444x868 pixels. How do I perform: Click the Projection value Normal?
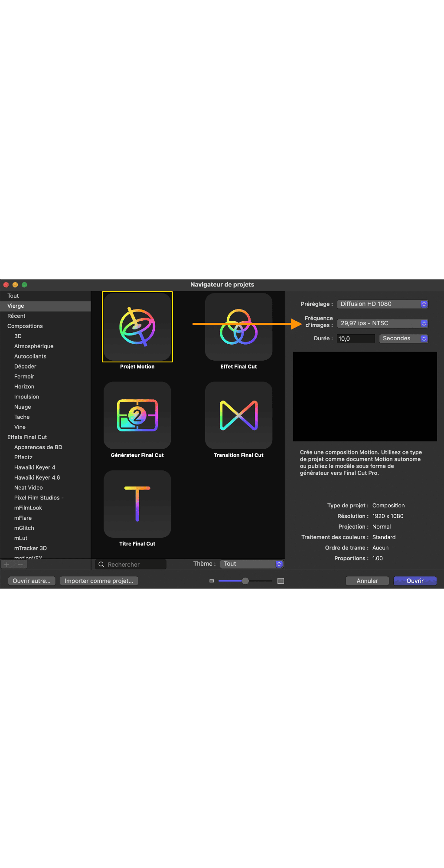[382, 527]
